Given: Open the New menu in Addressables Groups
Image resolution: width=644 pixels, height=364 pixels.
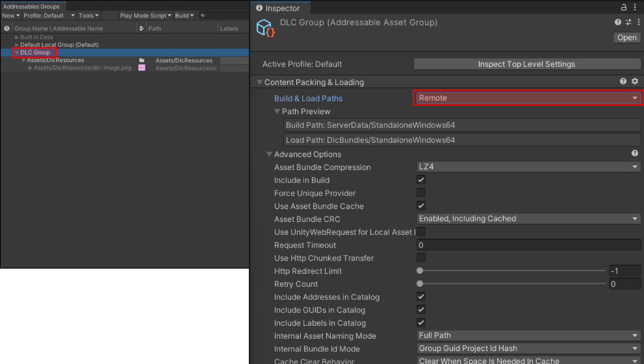Looking at the screenshot, I should pyautogui.click(x=11, y=16).
